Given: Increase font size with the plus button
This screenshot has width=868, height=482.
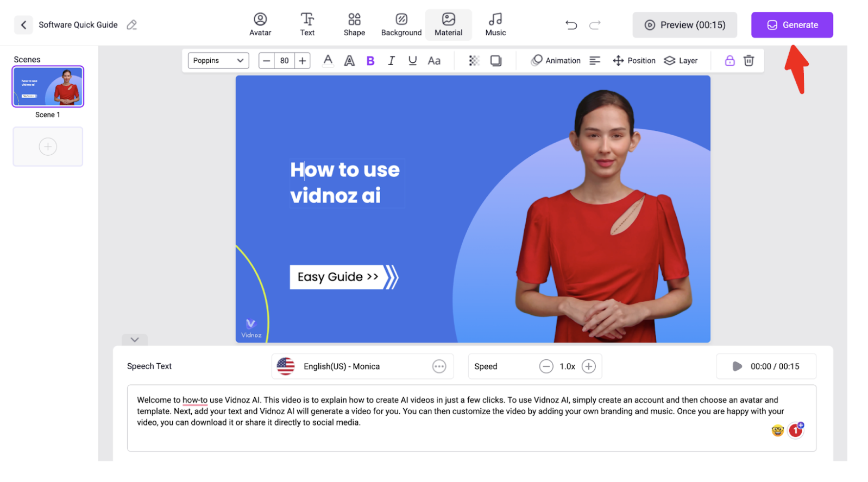Looking at the screenshot, I should pyautogui.click(x=303, y=61).
